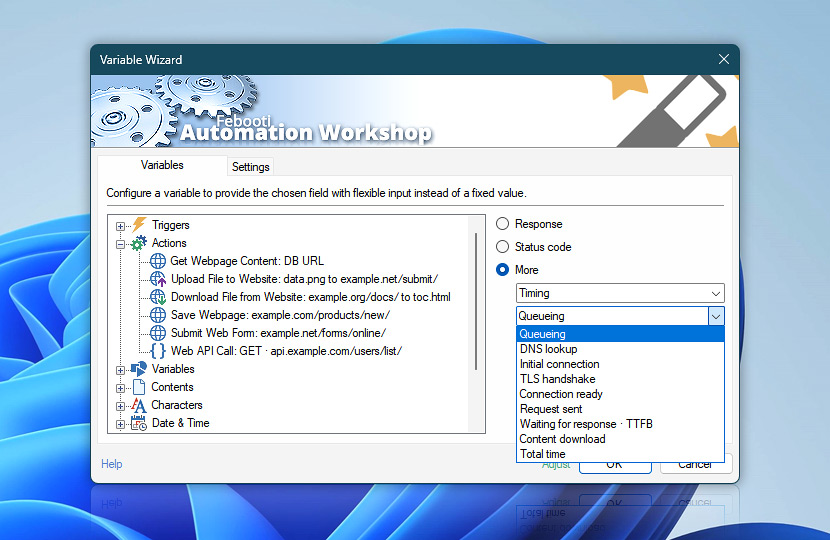This screenshot has height=540, width=830.
Task: Select 'Web API Call: GET' row
Action: coord(286,351)
